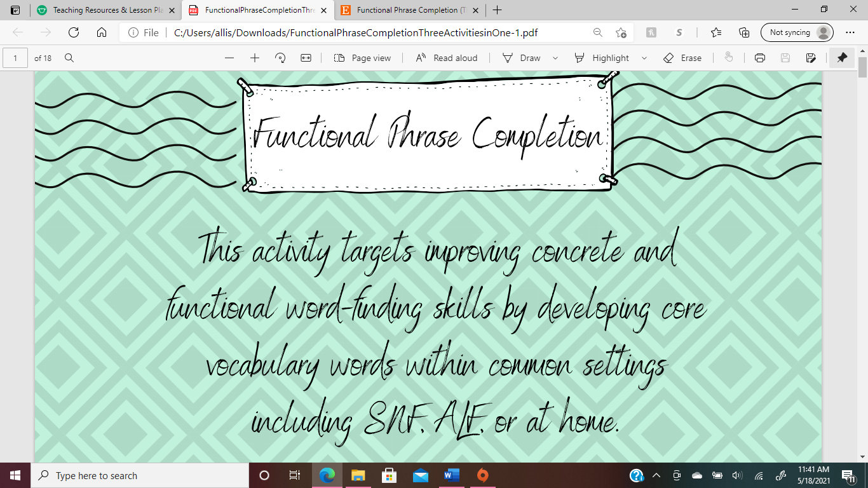The height and width of the screenshot is (488, 868).
Task: Start Read aloud for the PDF
Action: (447, 58)
